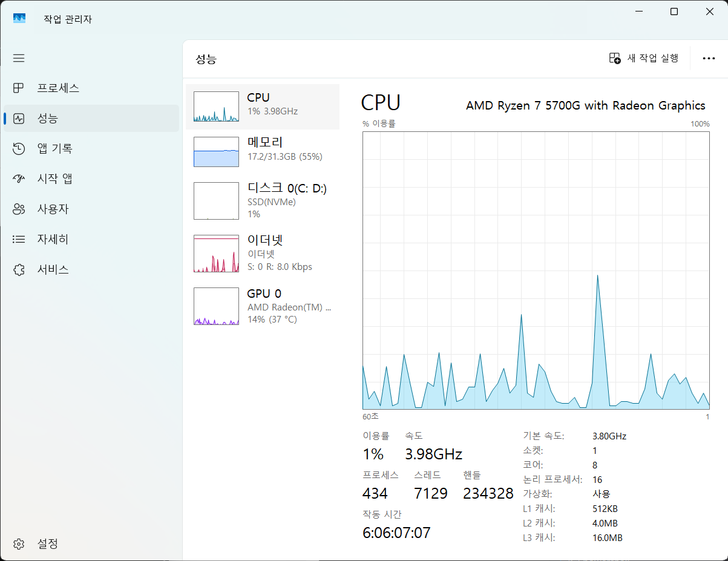
Task: Select the GPU 0 performance item
Action: click(263, 306)
